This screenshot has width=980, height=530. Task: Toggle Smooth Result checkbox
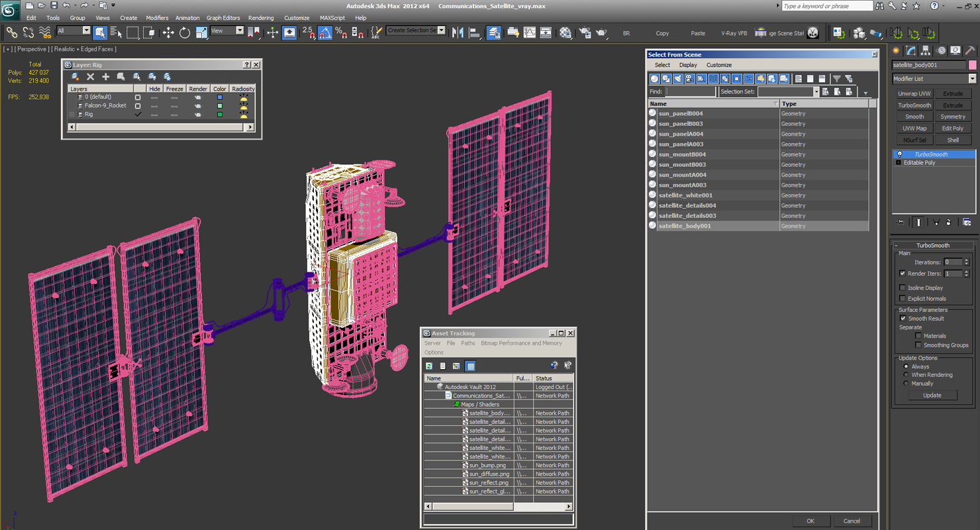pos(903,319)
